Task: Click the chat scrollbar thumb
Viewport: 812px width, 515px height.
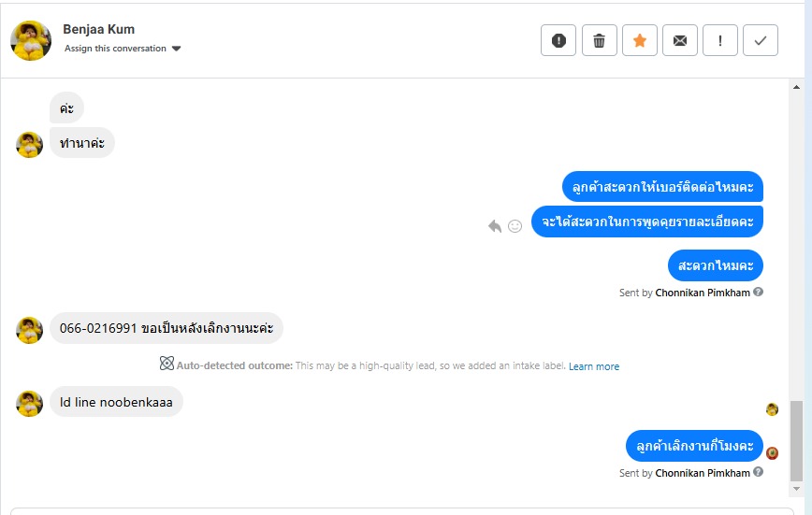Action: pyautogui.click(x=797, y=439)
